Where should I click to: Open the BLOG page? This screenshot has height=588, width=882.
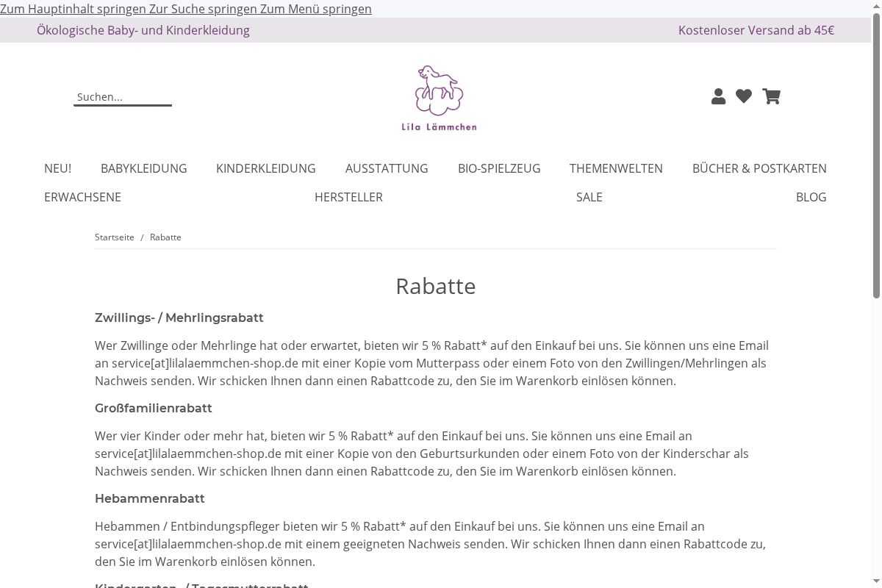tap(811, 197)
